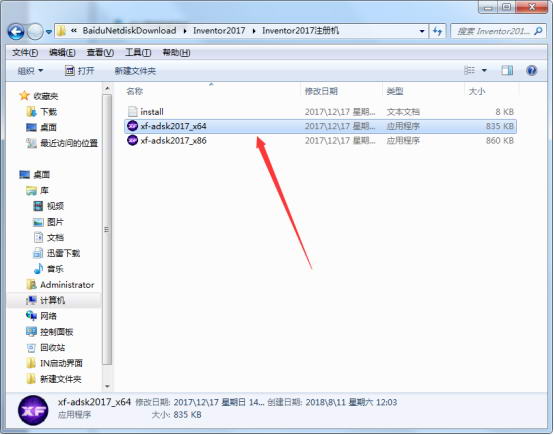This screenshot has width=554, height=435.
Task: Open 控制面板 in the navigation pane
Action: point(57,332)
